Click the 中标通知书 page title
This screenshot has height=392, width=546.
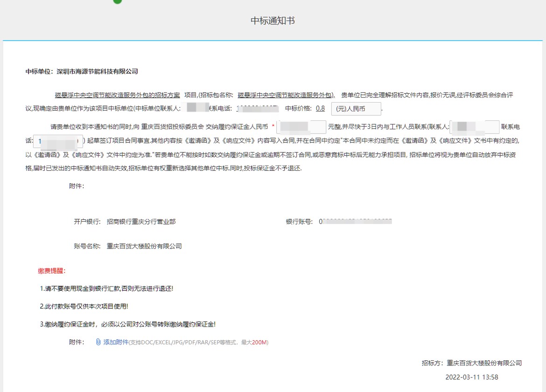pos(273,21)
